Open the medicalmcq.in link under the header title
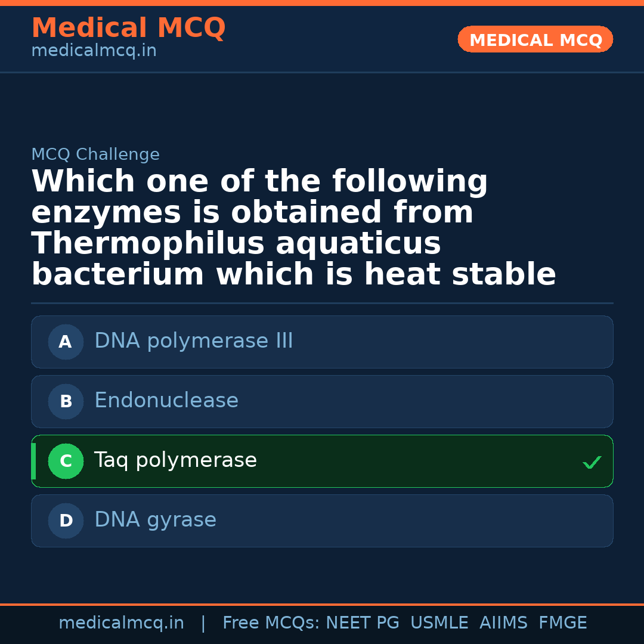The width and height of the screenshot is (644, 644). 94,51
